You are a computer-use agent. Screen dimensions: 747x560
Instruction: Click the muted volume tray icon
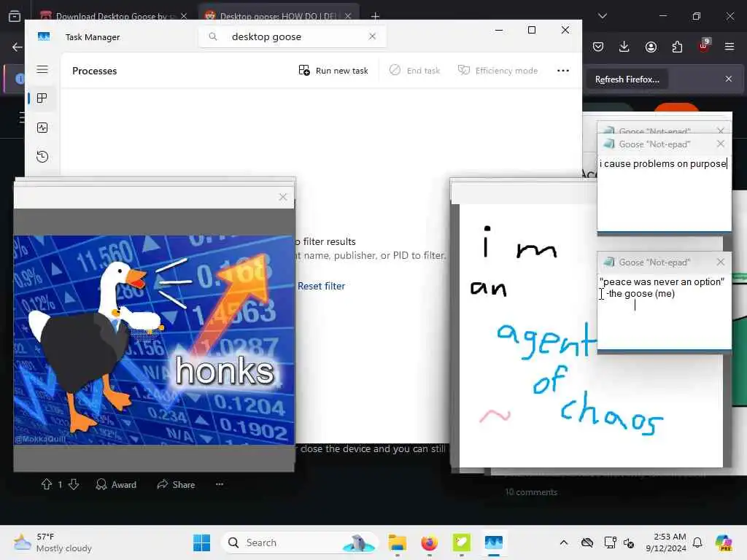pos(629,542)
